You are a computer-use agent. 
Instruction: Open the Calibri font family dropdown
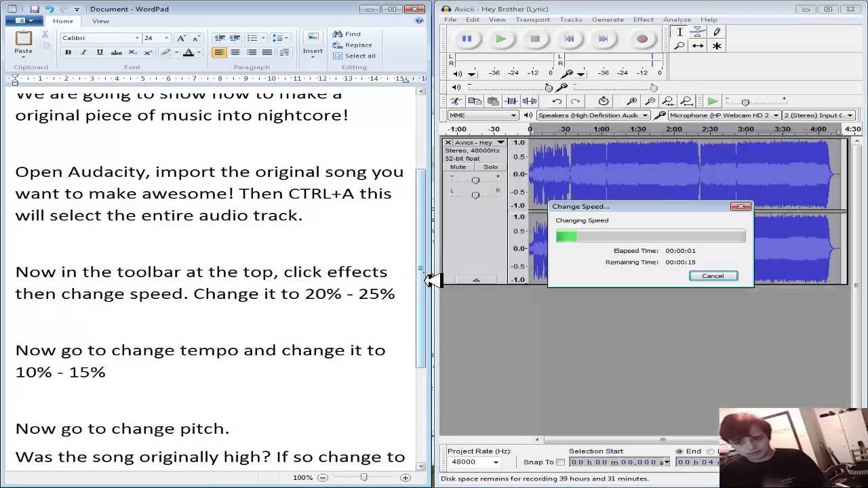point(137,38)
